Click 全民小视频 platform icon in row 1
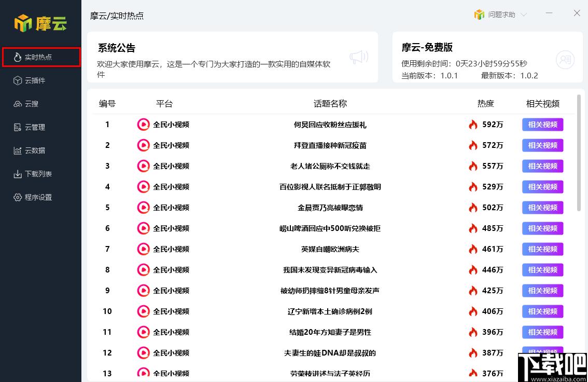Screen dimensions: 588x382 pos(143,125)
